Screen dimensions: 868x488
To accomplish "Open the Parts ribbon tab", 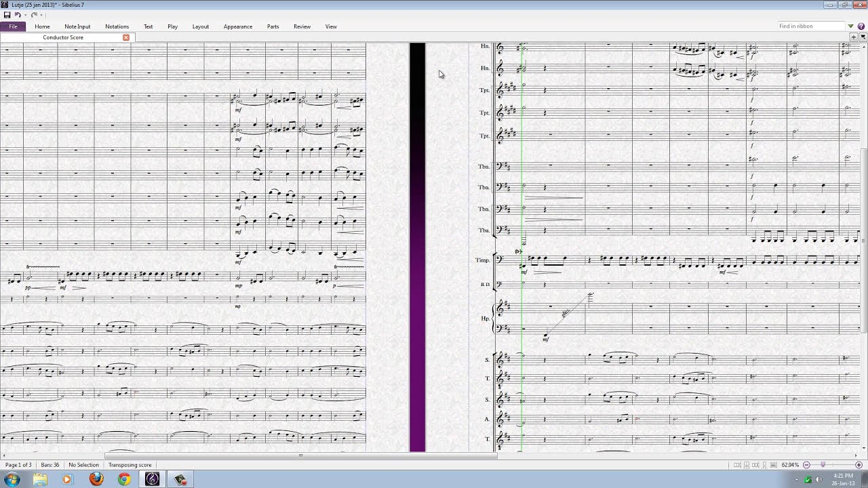I will pyautogui.click(x=273, y=26).
